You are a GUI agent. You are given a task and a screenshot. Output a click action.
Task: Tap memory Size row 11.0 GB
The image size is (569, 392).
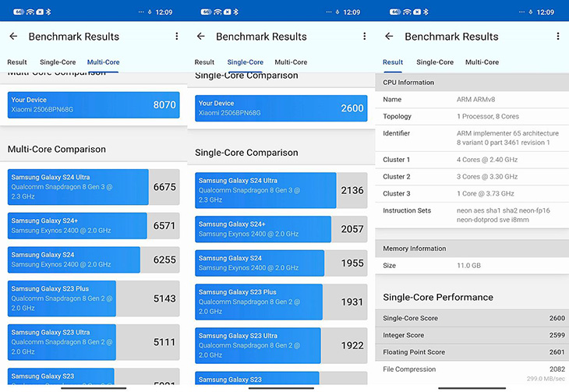coord(472,266)
